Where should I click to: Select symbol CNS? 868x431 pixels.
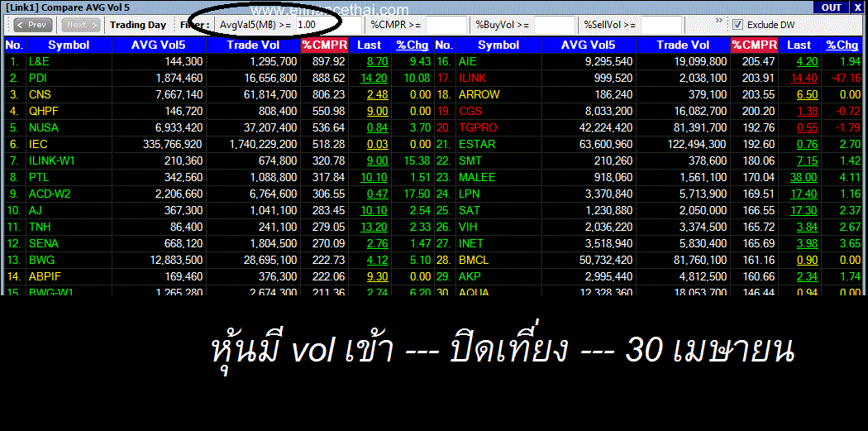[x=40, y=95]
